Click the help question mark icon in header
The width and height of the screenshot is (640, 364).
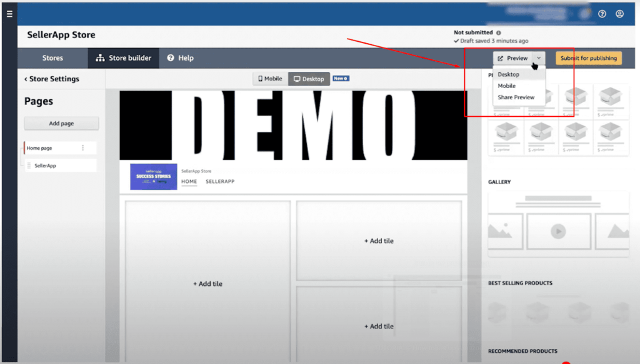tap(602, 14)
